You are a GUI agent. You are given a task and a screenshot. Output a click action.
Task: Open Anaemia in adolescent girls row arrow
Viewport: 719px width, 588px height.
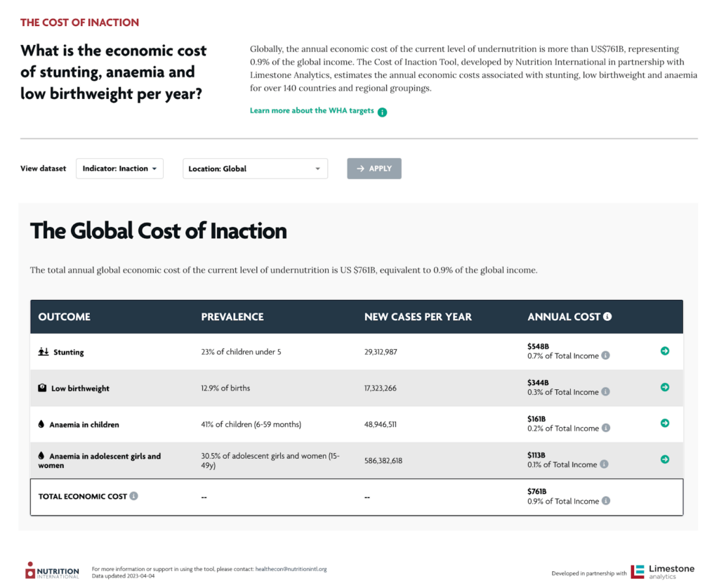[665, 459]
